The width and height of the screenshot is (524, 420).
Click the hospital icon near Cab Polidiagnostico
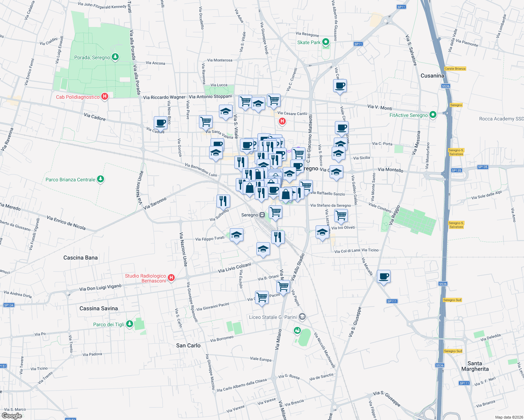click(x=104, y=97)
